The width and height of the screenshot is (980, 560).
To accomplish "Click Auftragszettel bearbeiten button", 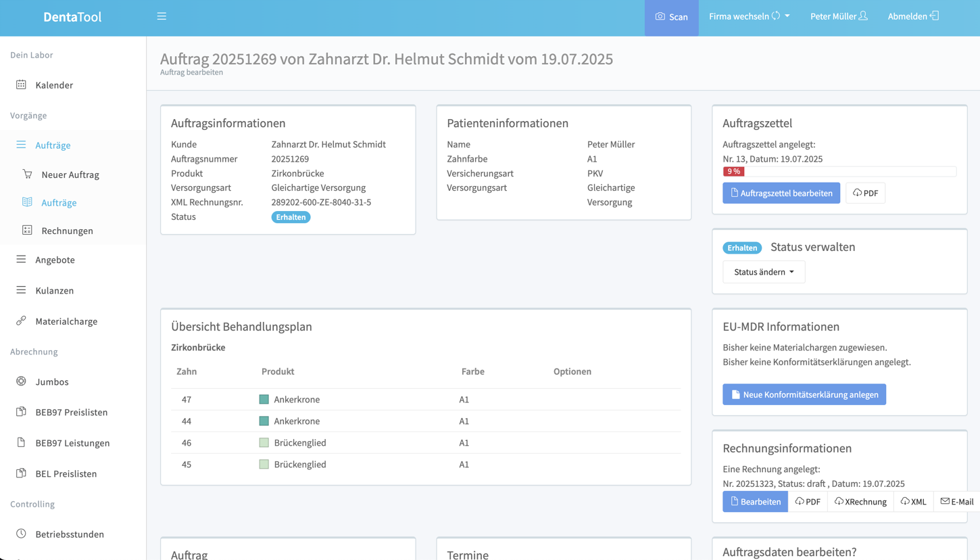I will pos(781,193).
